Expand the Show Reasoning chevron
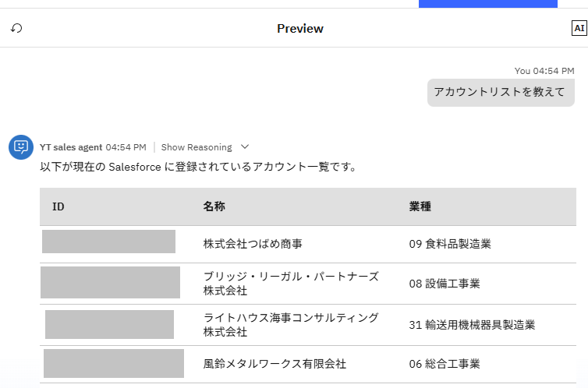The width and height of the screenshot is (588, 388). click(245, 146)
